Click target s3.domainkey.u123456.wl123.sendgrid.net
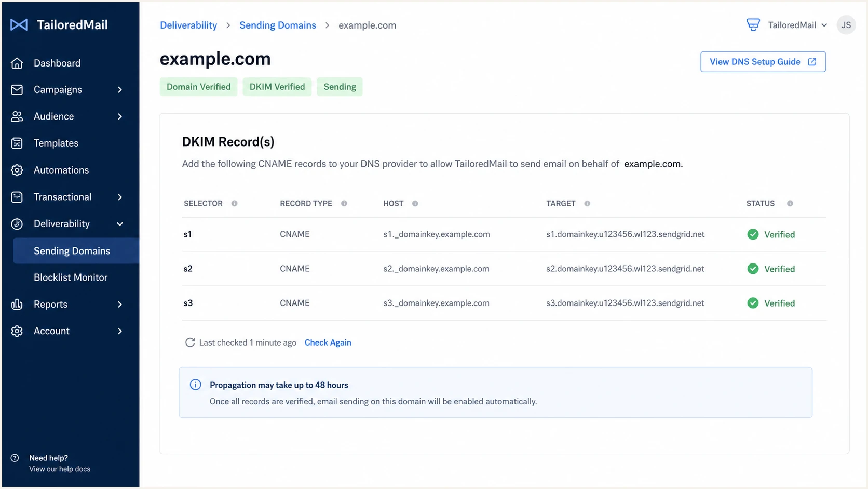The image size is (868, 489). click(625, 303)
